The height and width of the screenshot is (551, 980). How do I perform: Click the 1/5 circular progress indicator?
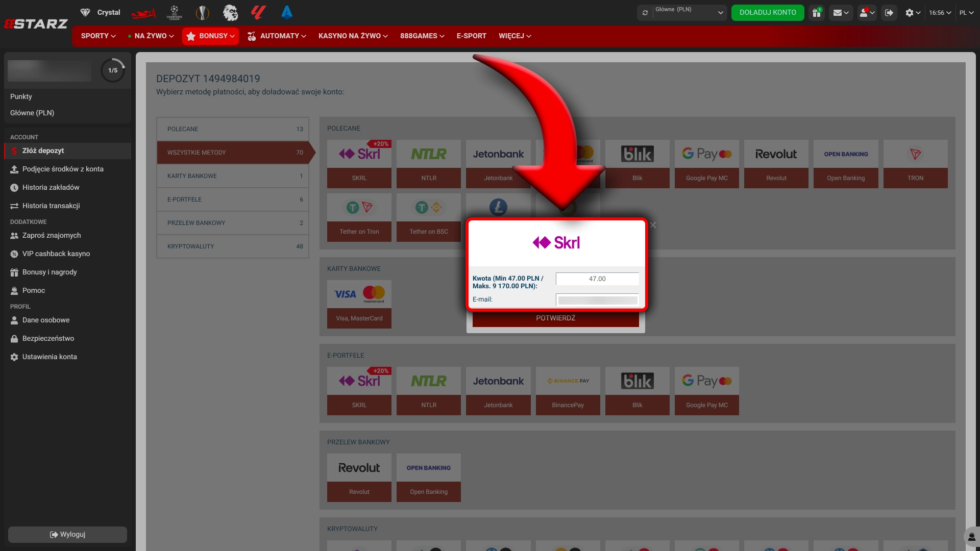(113, 70)
